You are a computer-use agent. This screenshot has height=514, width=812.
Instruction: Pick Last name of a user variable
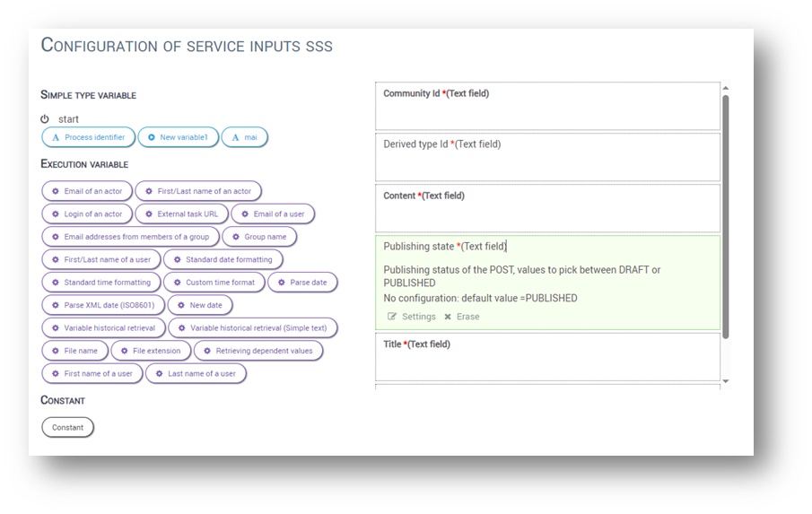point(196,373)
